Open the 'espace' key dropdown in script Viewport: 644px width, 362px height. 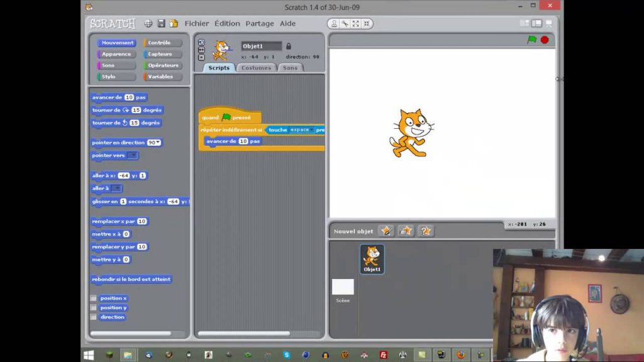click(x=302, y=129)
